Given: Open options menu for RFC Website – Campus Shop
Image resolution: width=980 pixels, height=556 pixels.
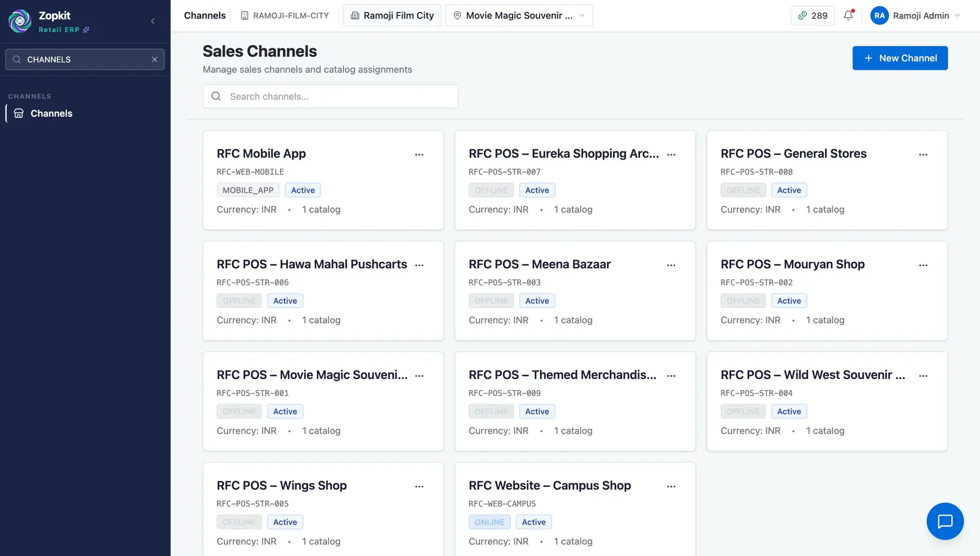Looking at the screenshot, I should 671,486.
